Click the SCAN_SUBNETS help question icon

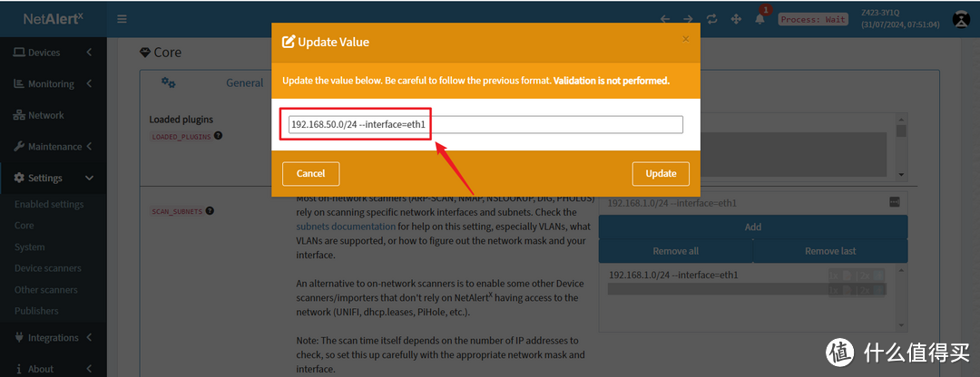tap(210, 211)
